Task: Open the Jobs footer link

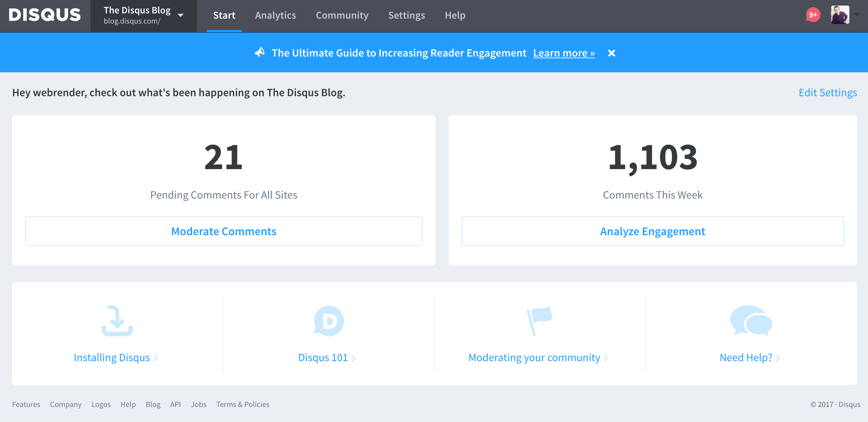Action: (x=199, y=404)
